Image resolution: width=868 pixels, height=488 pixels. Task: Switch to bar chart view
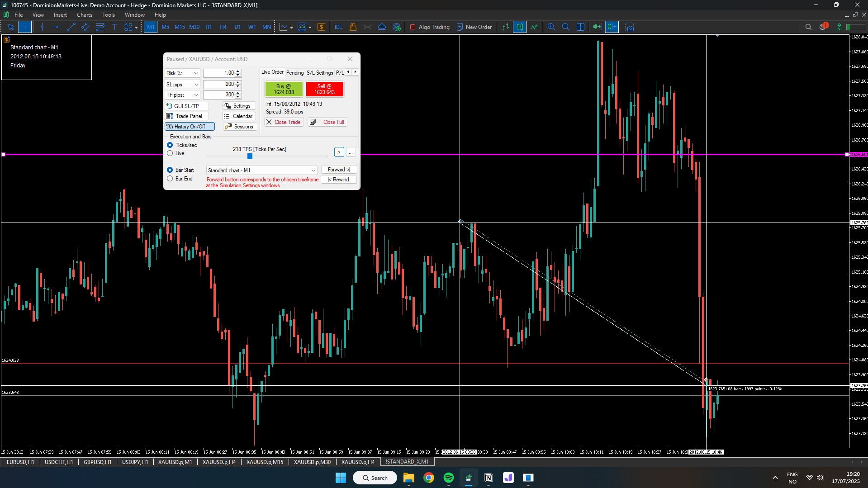pyautogui.click(x=505, y=27)
